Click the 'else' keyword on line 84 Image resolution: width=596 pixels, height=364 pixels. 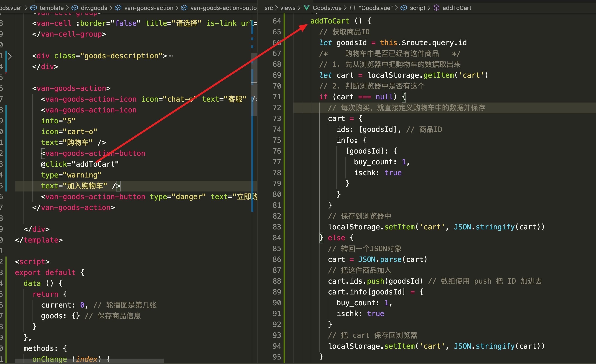pyautogui.click(x=336, y=238)
